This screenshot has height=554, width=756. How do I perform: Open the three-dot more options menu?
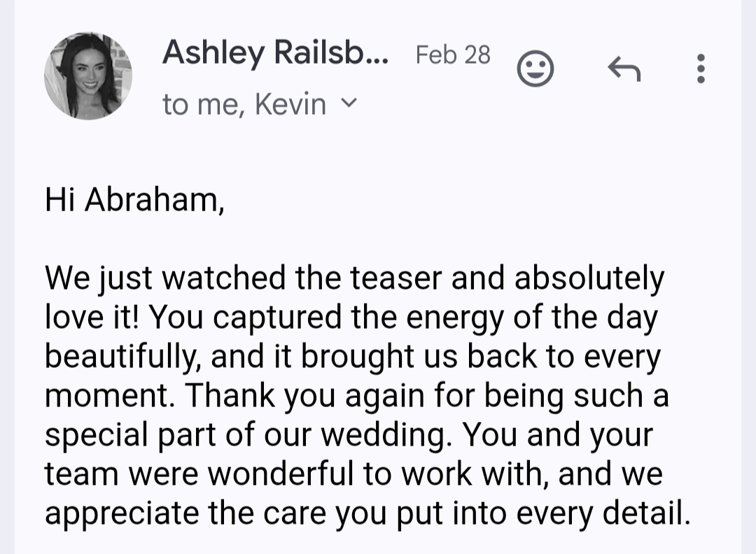point(701,69)
